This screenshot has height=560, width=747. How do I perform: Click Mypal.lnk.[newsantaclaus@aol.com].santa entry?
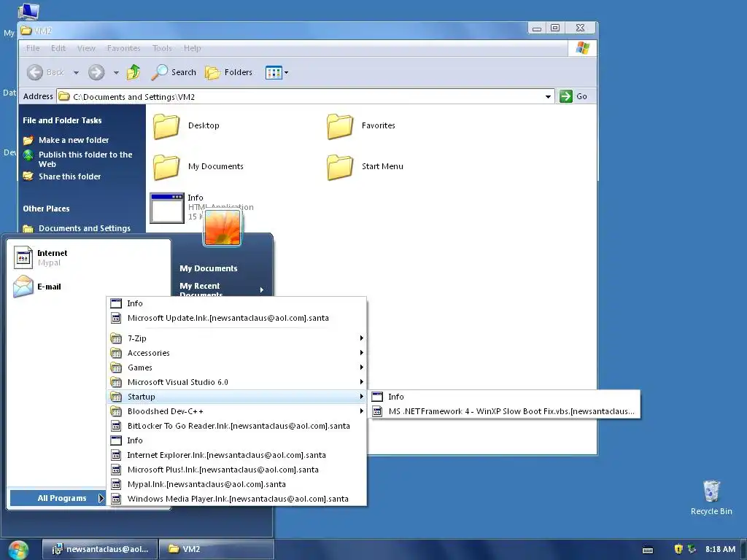(237, 484)
